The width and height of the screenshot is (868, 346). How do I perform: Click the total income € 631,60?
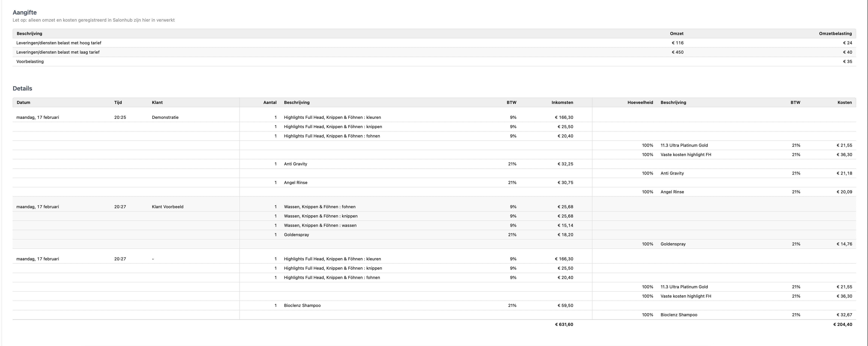click(564, 325)
